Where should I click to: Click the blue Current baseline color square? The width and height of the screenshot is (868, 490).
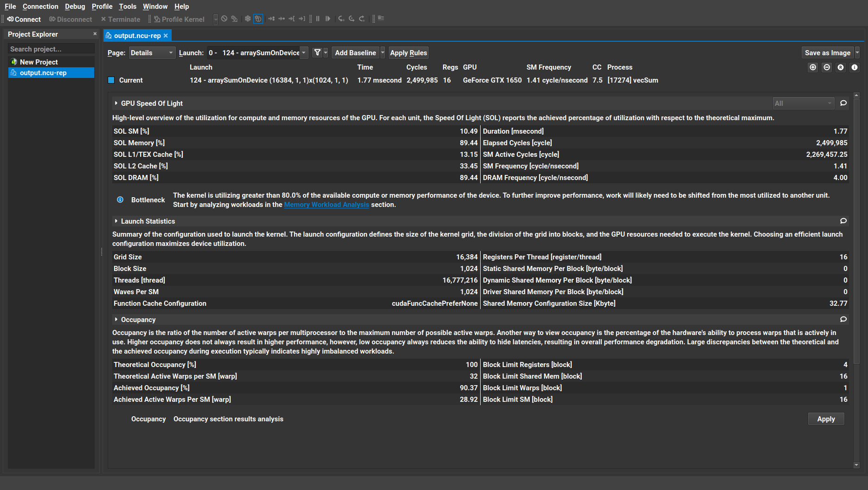(111, 80)
